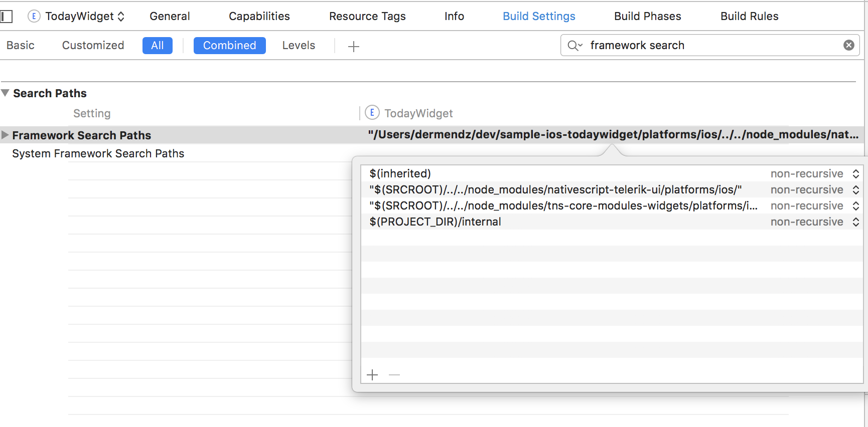Toggle the project navigator sidebar icon
This screenshot has height=427, width=868.
click(7, 17)
